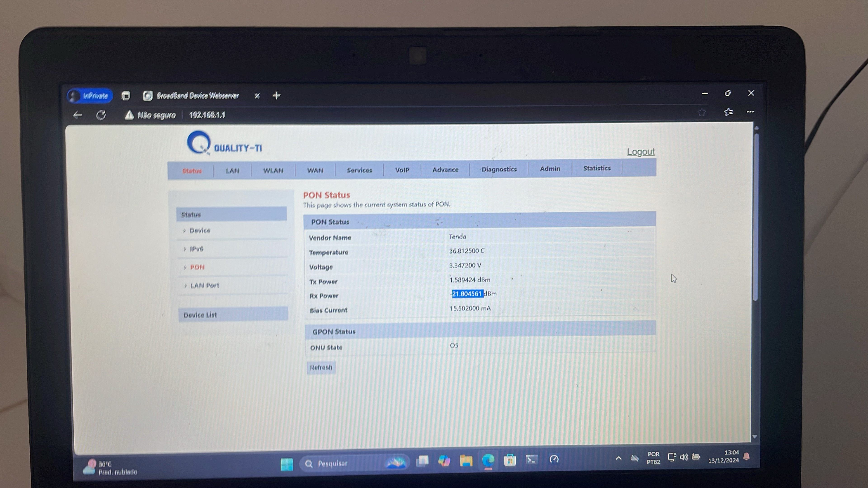The height and width of the screenshot is (488, 868).
Task: Open the browser three-dots settings menu
Action: (750, 112)
